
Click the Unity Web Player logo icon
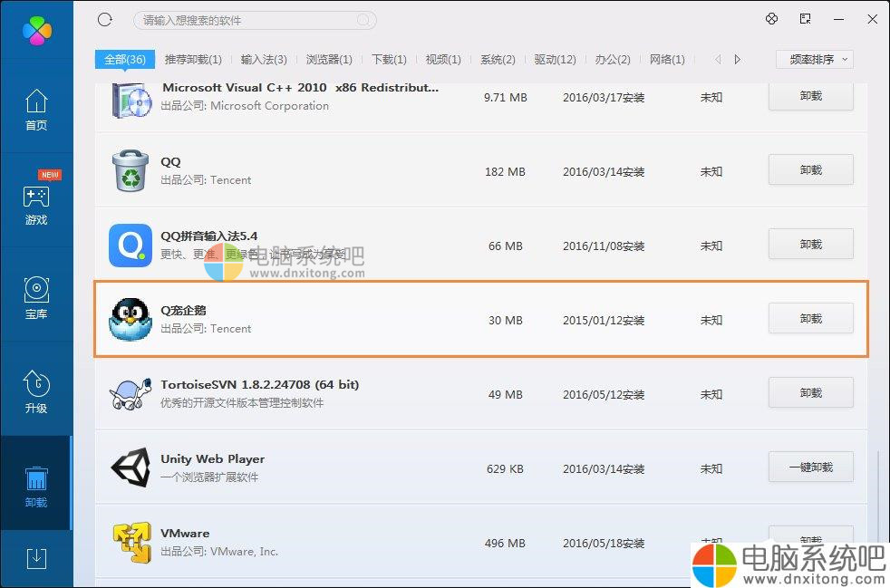131,468
